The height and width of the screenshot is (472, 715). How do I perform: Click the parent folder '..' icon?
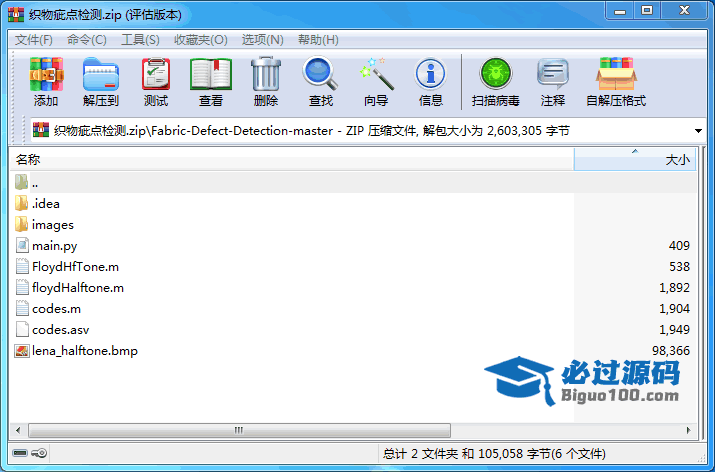[21, 182]
